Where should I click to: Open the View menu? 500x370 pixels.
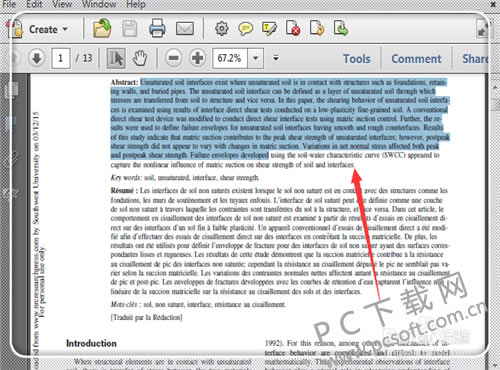62,4
